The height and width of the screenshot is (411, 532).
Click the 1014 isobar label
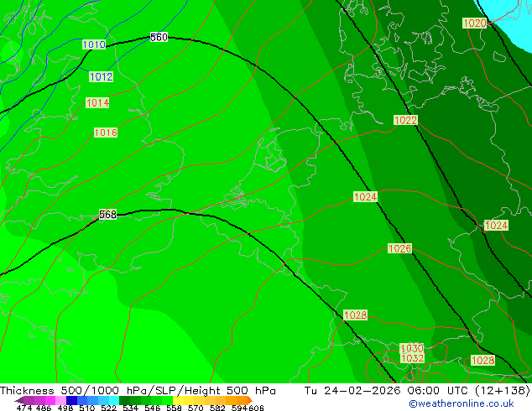[x=96, y=103]
